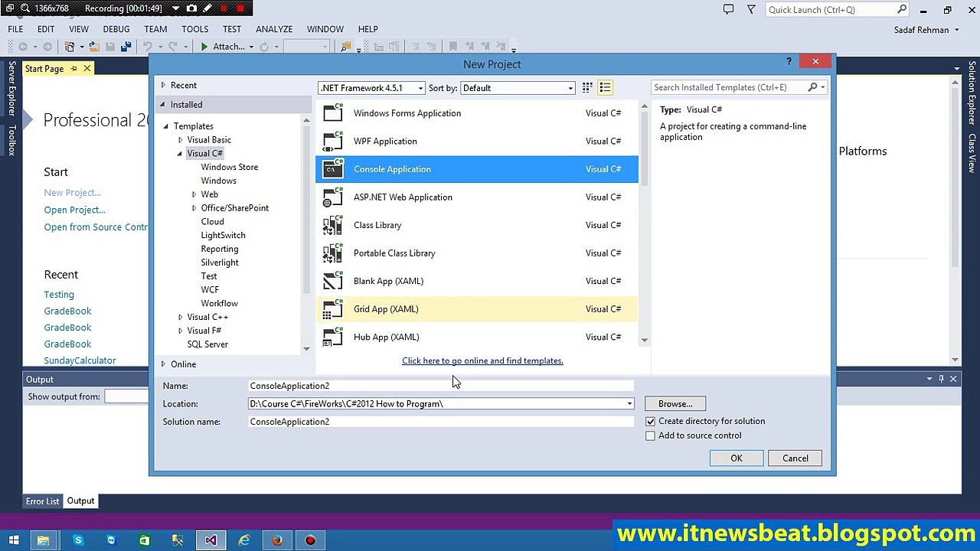Click the Windows Start button
This screenshot has height=551, width=980.
pyautogui.click(x=13, y=540)
